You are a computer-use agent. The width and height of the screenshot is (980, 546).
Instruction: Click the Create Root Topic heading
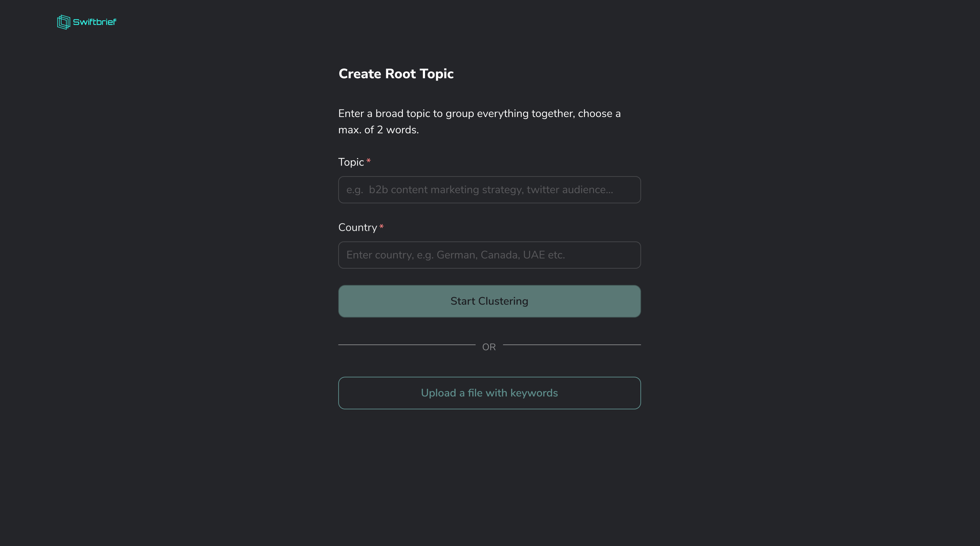pyautogui.click(x=396, y=73)
